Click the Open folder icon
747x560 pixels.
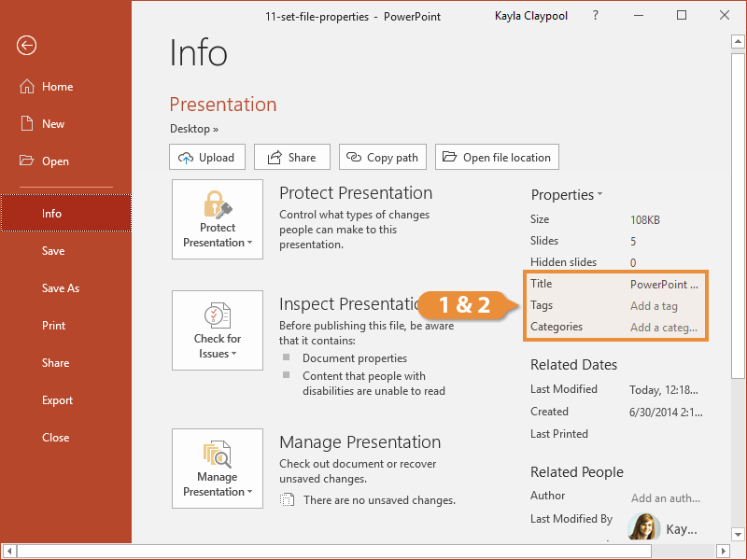tap(27, 161)
